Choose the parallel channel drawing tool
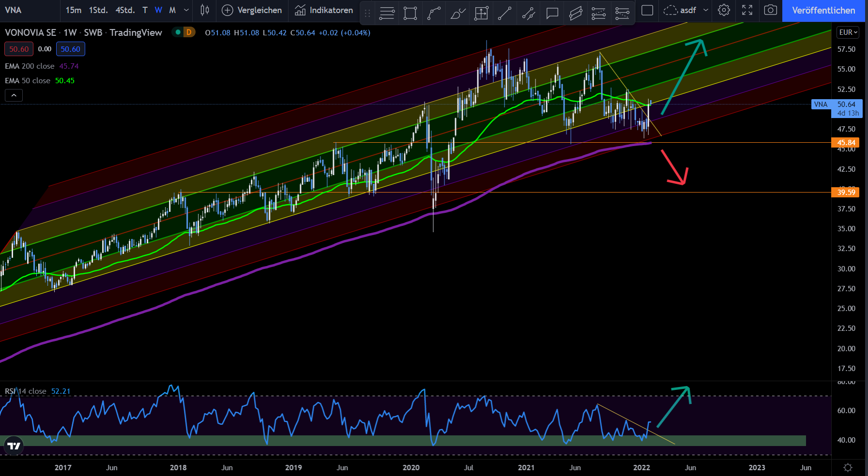Viewport: 868px width, 476px height. click(x=576, y=13)
